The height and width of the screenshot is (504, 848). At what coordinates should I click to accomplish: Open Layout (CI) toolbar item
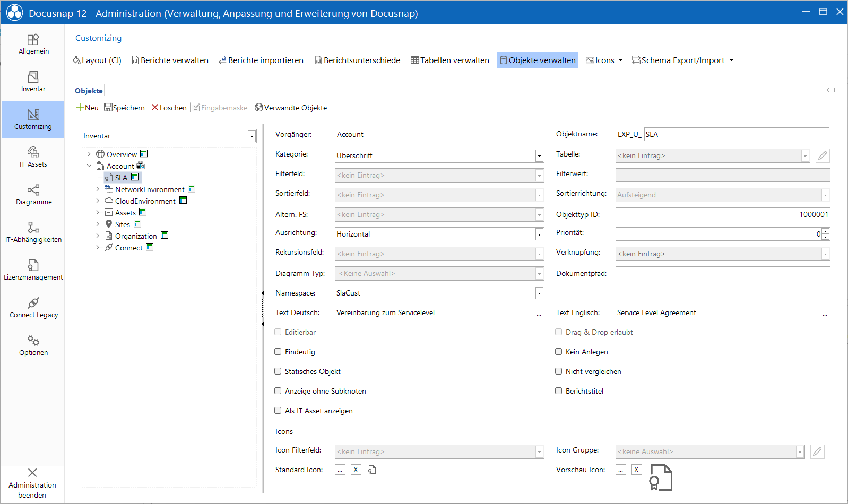click(97, 60)
